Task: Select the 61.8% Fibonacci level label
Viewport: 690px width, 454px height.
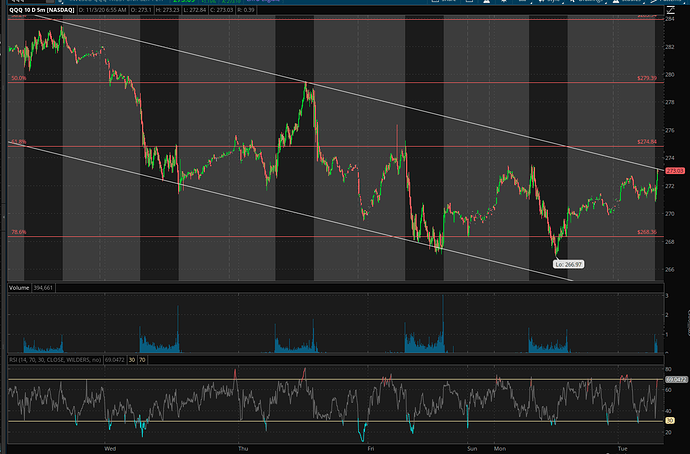Action: pos(18,142)
